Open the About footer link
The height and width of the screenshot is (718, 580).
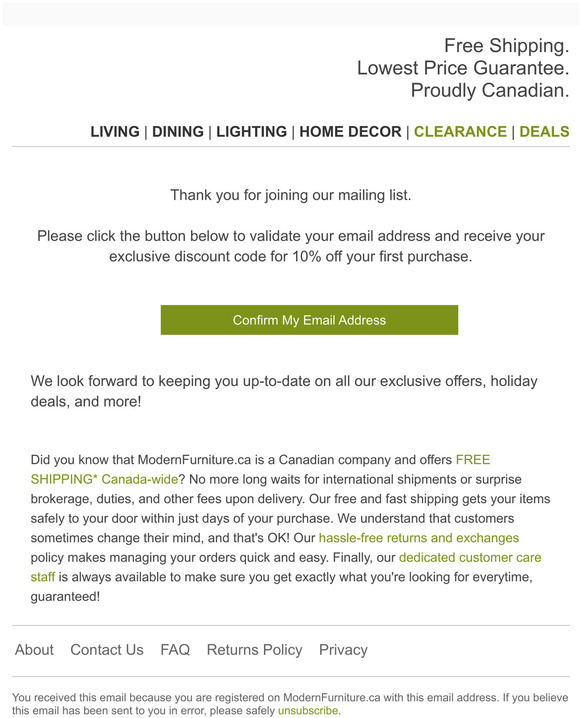(34, 650)
